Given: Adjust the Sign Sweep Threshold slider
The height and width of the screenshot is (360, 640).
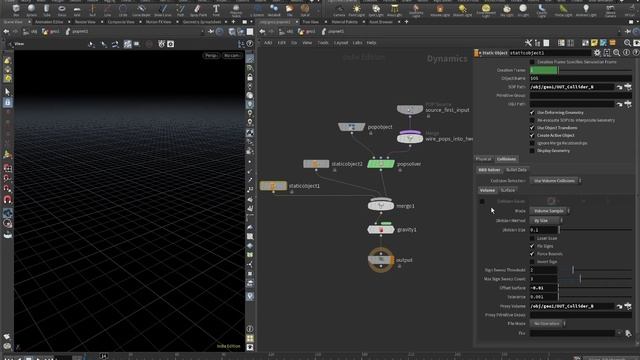Looking at the screenshot, I should click(x=595, y=270).
